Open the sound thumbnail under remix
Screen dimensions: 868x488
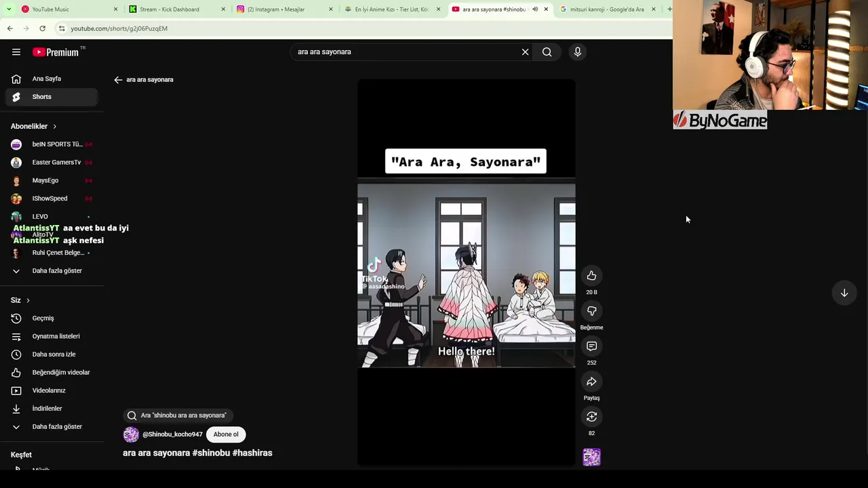pyautogui.click(x=591, y=457)
